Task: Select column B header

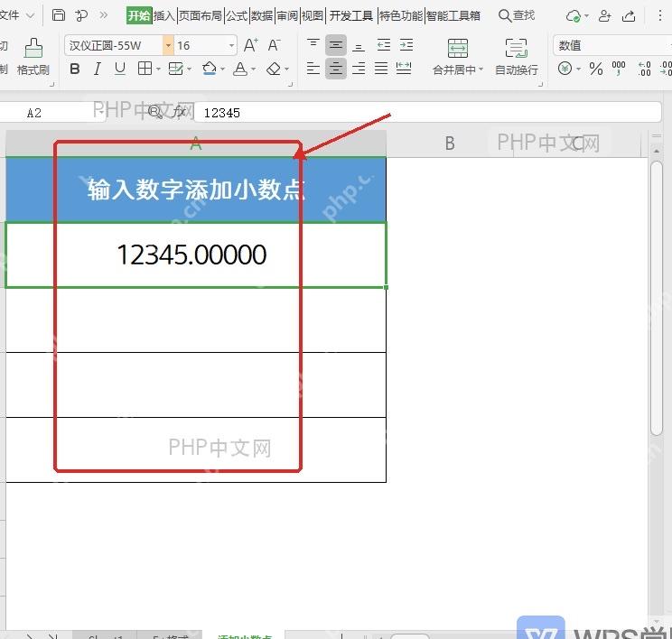Action: click(450, 144)
